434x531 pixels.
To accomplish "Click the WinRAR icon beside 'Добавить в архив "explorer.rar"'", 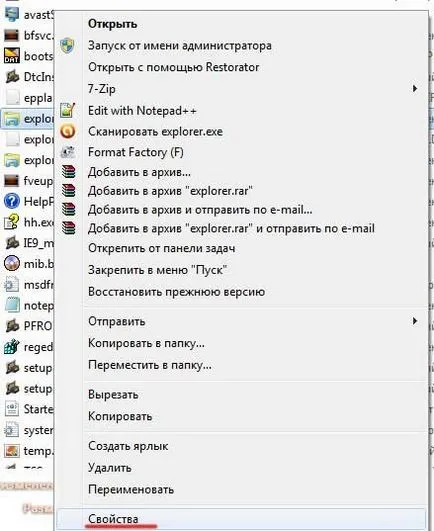I will pyautogui.click(x=69, y=191).
